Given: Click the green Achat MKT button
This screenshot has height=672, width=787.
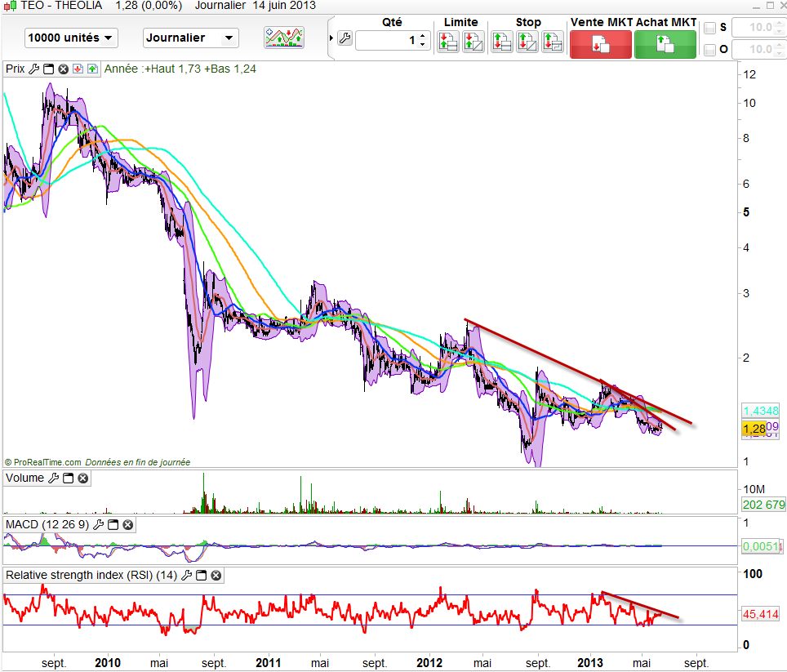Looking at the screenshot, I should pyautogui.click(x=665, y=44).
